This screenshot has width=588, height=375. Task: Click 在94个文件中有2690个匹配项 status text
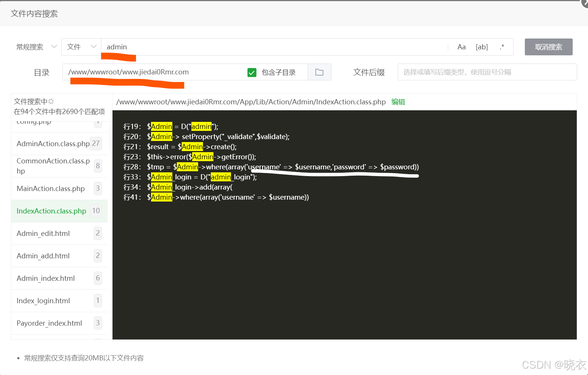point(59,111)
